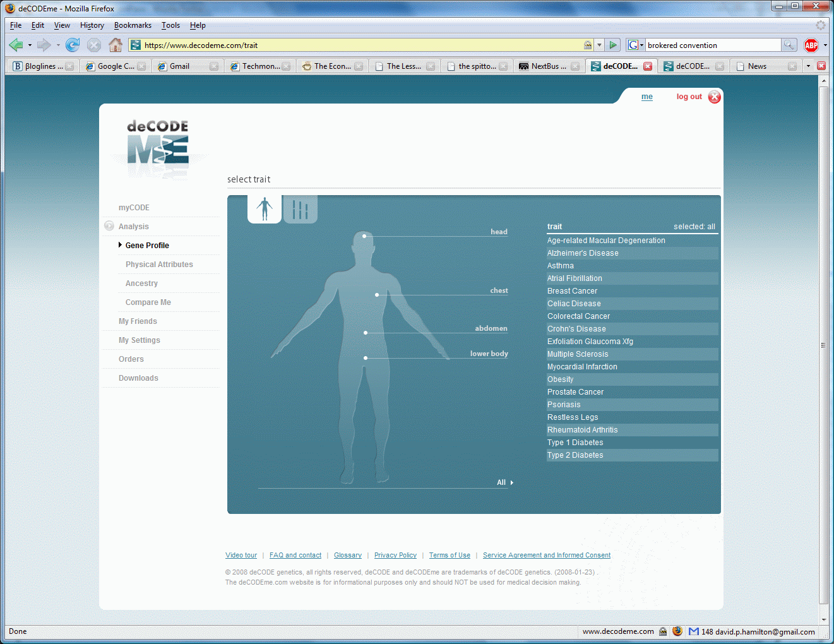Viewport: 834px width, 644px height.
Task: Switch to the News tab
Action: coord(766,66)
